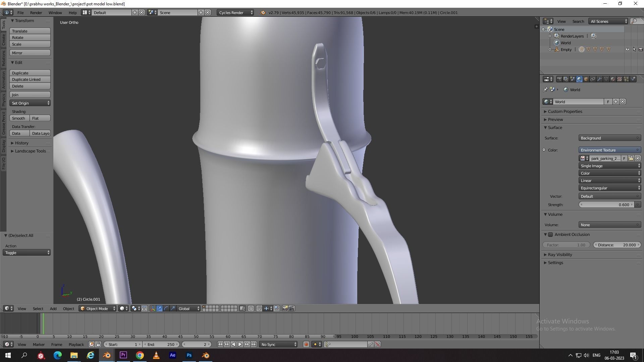Open the Material properties sphere tab

(x=613, y=79)
